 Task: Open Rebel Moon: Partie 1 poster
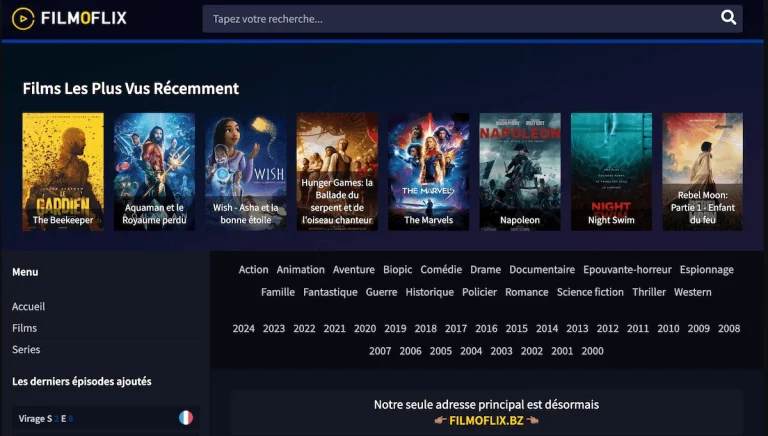click(x=703, y=171)
